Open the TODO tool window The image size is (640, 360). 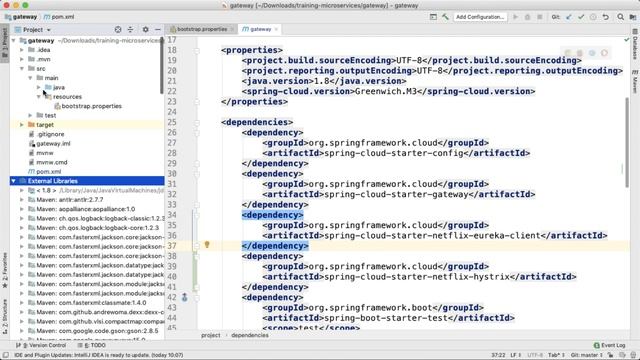(x=91, y=345)
